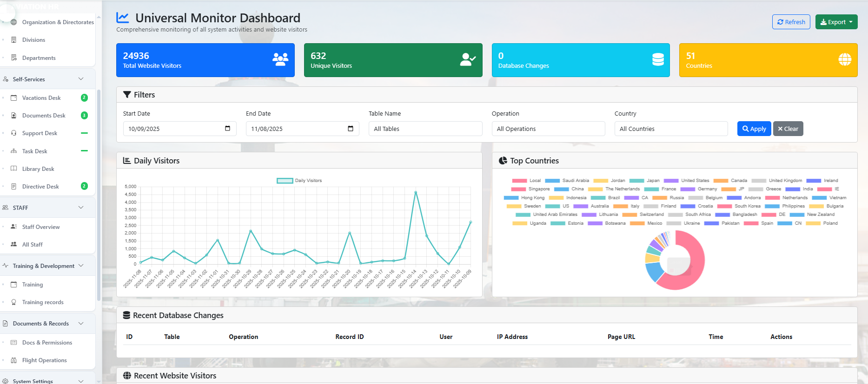Screen dimensions: 868x384
Task: Click the Total Website Visitors people icon
Action: coord(280,59)
